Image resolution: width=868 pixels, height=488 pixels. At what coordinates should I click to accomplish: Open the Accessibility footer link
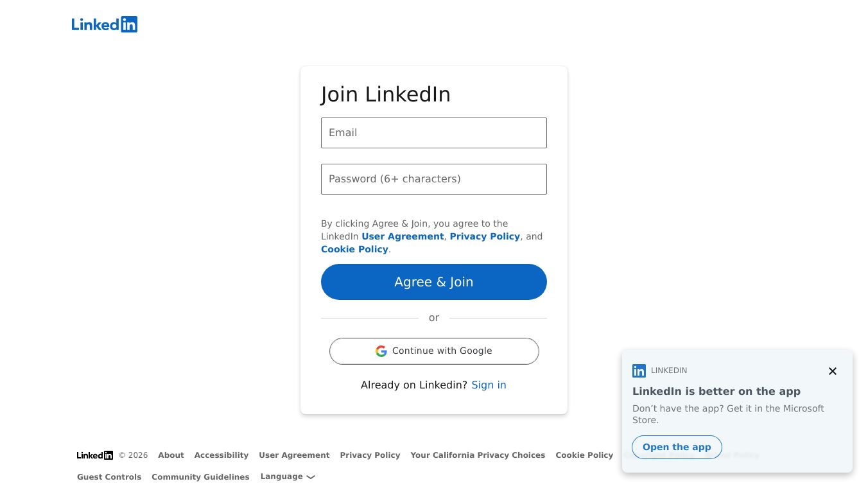pyautogui.click(x=221, y=455)
